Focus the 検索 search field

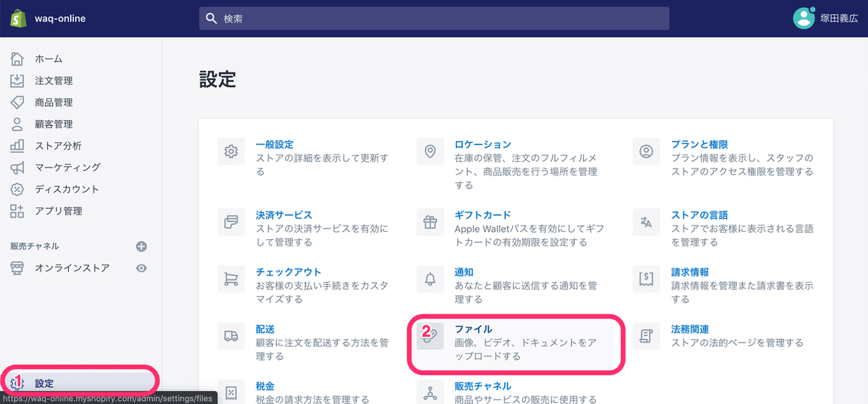pyautogui.click(x=434, y=19)
